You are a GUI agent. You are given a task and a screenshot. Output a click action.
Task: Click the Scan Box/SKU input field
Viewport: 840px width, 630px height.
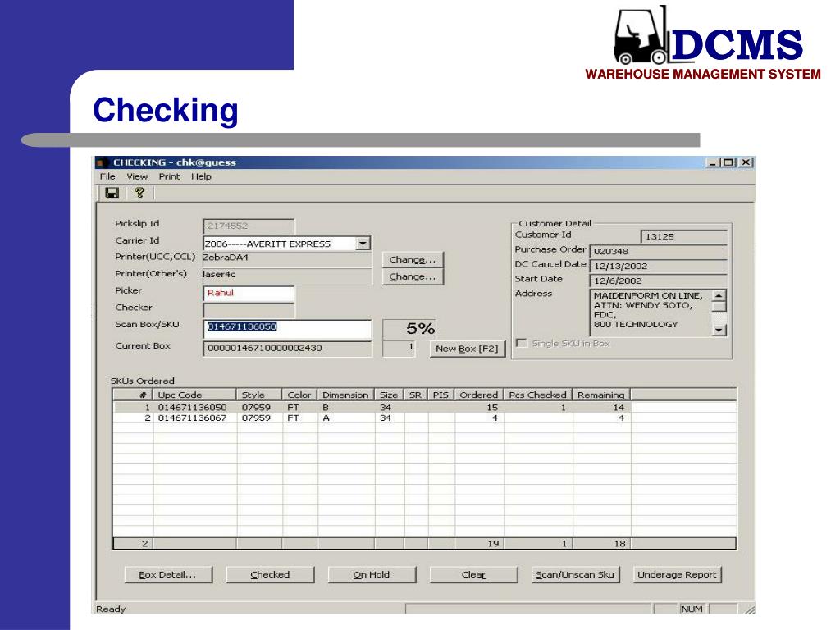[x=287, y=329]
